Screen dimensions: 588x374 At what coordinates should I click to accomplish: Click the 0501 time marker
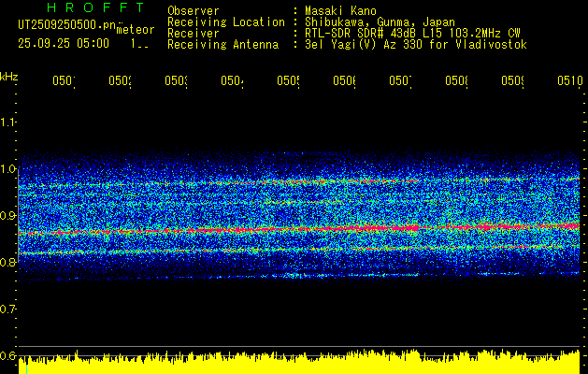64,80
